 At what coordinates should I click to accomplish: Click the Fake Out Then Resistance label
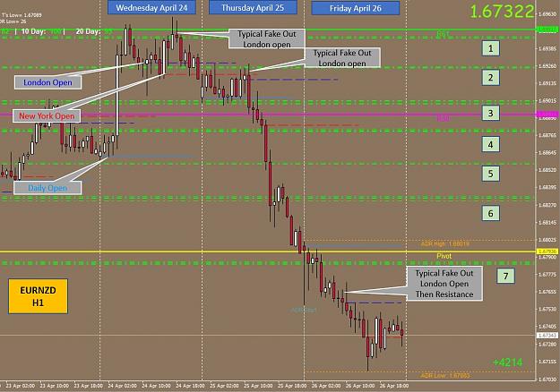444,284
